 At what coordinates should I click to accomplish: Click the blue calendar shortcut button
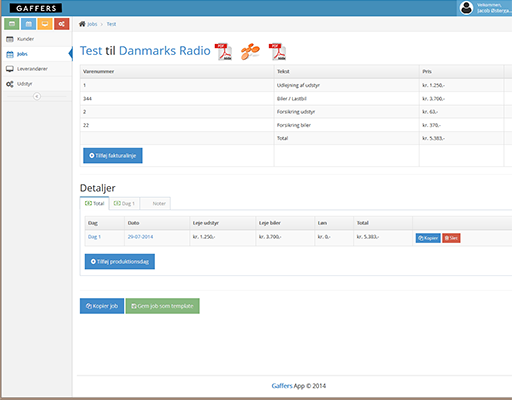coord(28,24)
